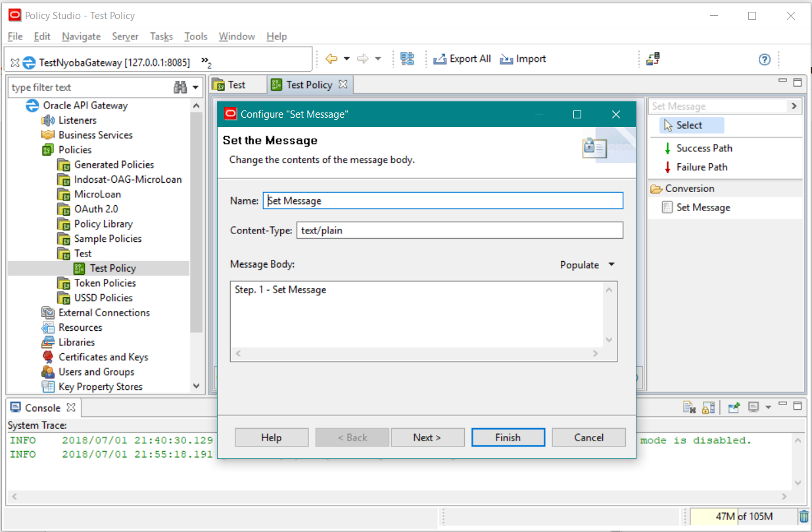Click the Libraries books icon in the tree
This screenshot has width=812, height=532.
tap(48, 342)
